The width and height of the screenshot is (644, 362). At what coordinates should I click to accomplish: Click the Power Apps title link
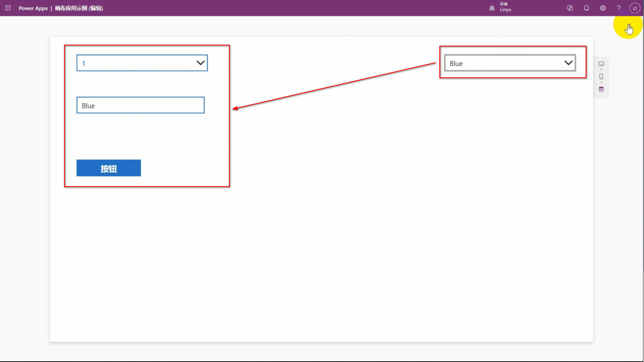point(33,8)
